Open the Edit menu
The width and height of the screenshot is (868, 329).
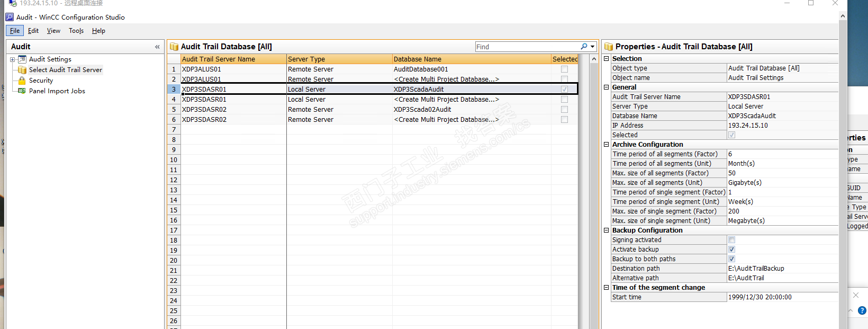33,31
